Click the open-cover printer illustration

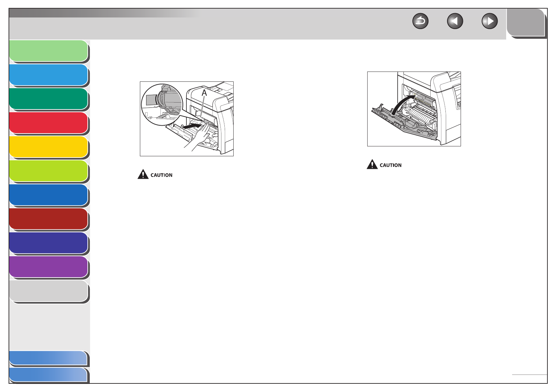pos(414,109)
